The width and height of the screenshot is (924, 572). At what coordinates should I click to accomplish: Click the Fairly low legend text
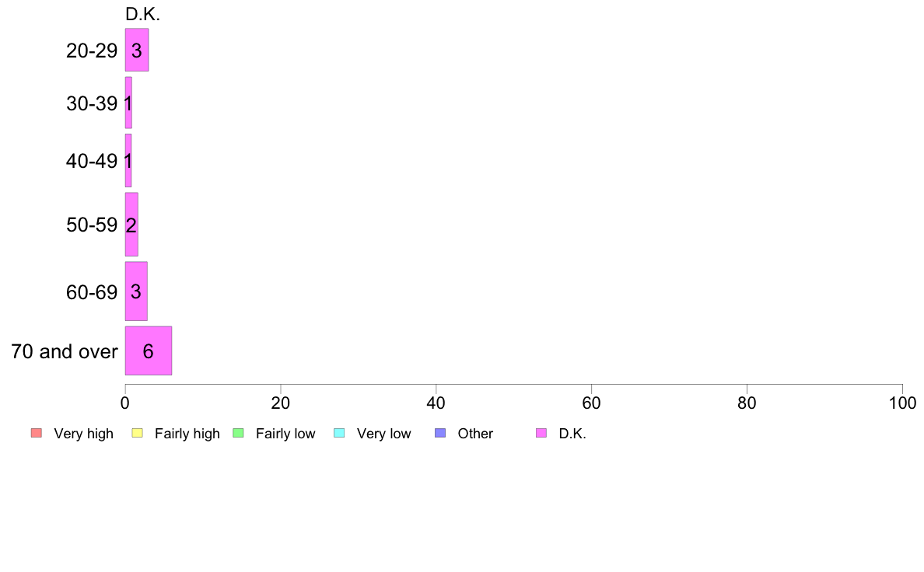[x=285, y=434]
